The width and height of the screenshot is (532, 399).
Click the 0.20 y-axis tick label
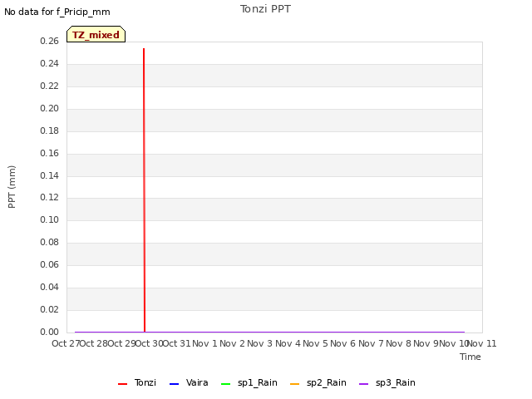[49, 108]
